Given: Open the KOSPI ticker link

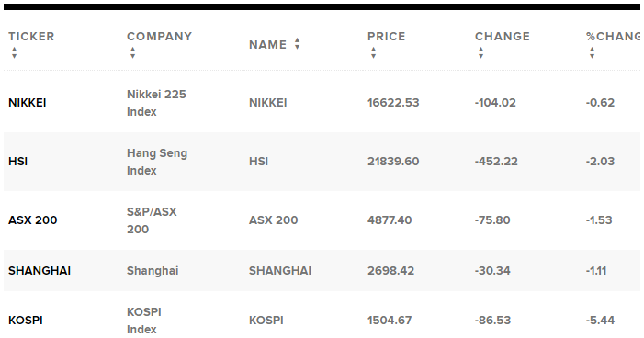Looking at the screenshot, I should (26, 321).
